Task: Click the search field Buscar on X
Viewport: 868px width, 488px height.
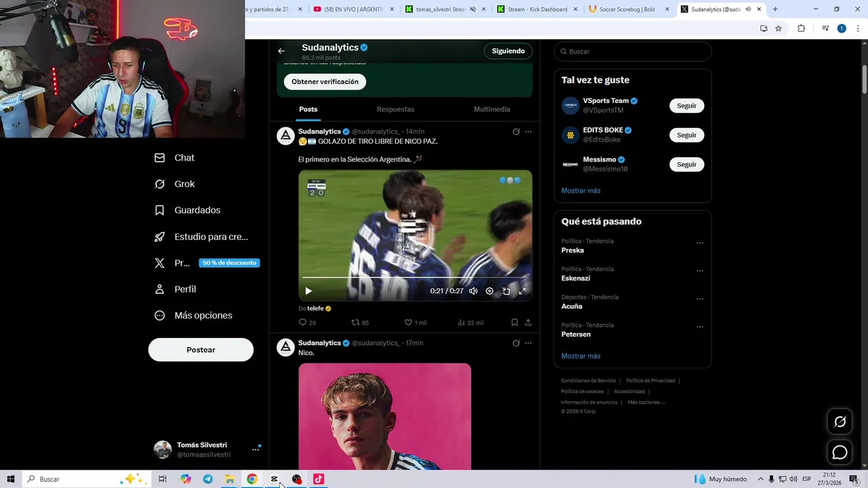Action: [633, 52]
